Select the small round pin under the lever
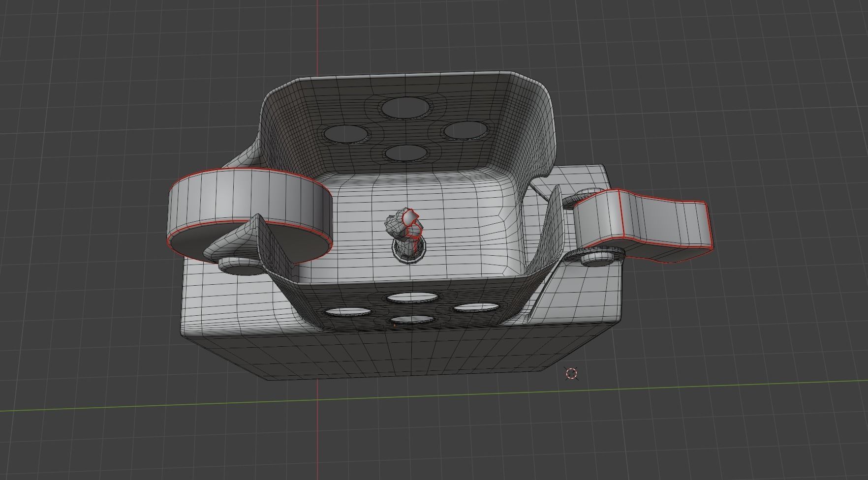This screenshot has width=868, height=480. click(x=597, y=259)
